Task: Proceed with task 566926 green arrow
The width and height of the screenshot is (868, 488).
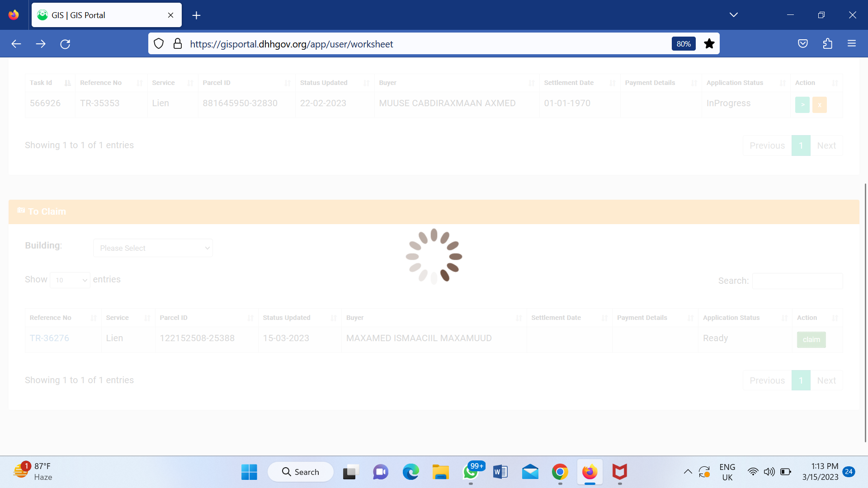Action: click(x=802, y=105)
